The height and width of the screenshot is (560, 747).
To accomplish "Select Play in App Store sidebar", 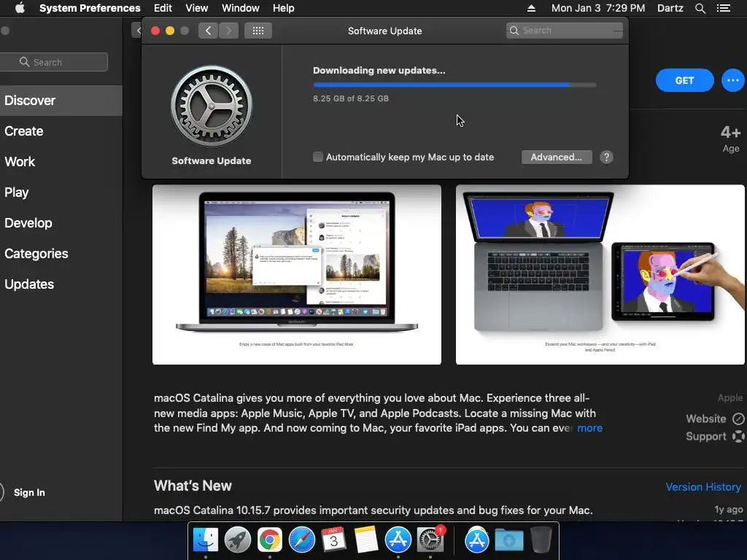I will pos(61,192).
